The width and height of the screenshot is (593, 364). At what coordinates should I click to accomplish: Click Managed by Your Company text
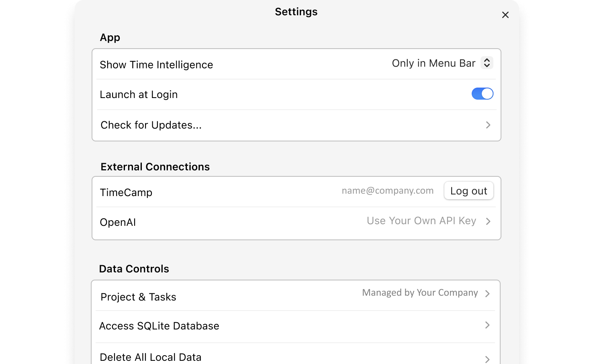420,293
